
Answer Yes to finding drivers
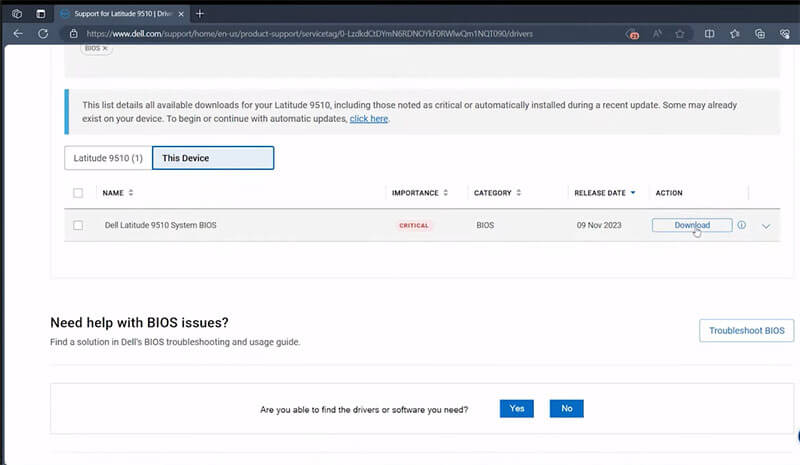pos(517,408)
